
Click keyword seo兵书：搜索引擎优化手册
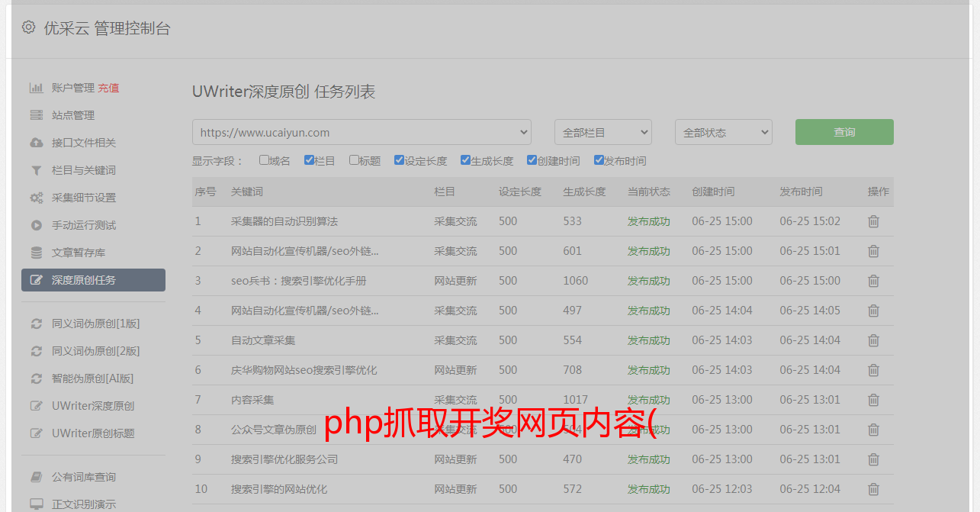tap(299, 281)
